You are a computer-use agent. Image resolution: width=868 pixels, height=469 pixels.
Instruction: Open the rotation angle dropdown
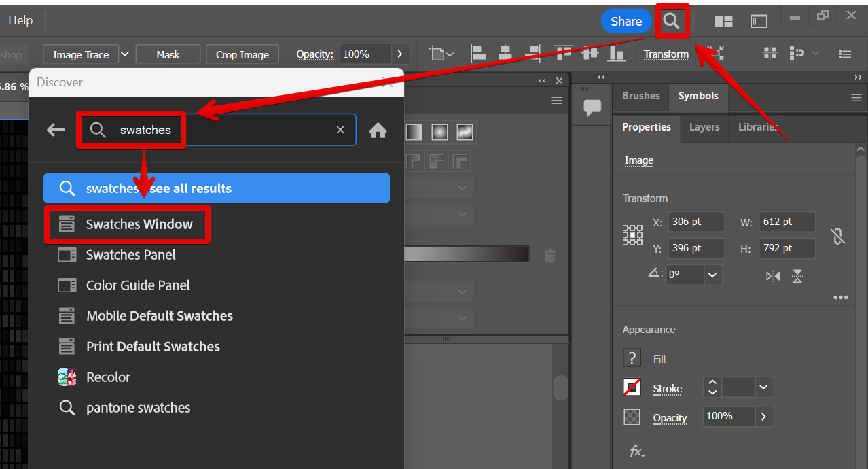tap(712, 275)
